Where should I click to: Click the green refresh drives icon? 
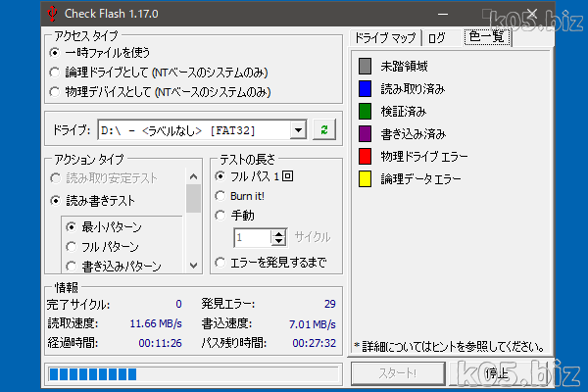coord(324,129)
